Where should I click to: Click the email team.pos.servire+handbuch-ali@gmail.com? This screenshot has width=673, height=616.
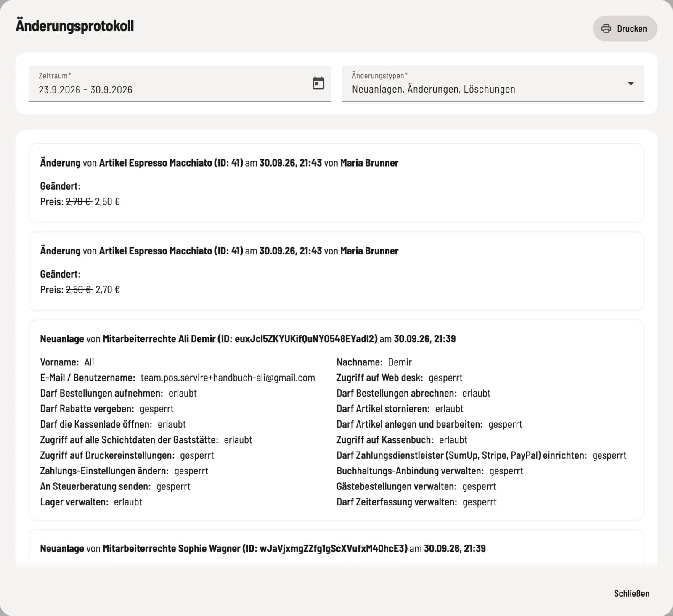(x=228, y=378)
